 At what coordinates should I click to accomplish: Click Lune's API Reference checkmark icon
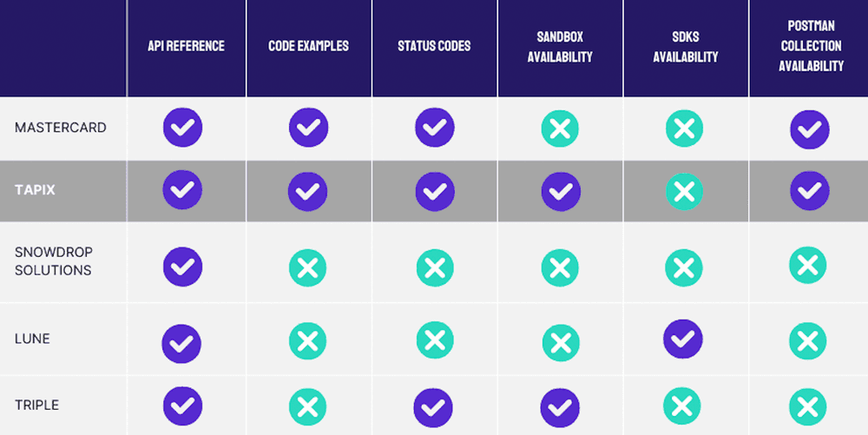(x=181, y=344)
